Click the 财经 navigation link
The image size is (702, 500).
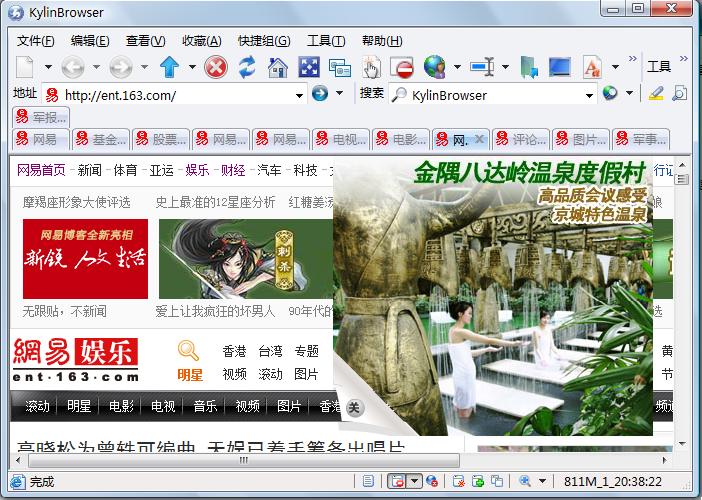233,170
